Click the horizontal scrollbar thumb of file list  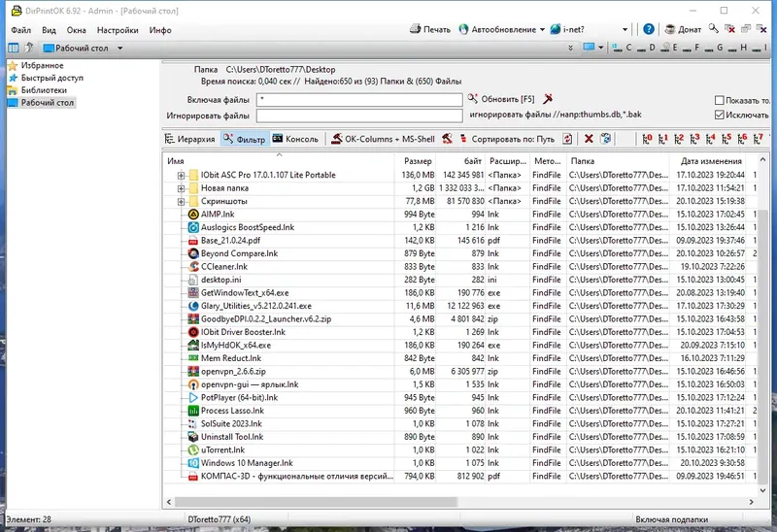click(316, 502)
